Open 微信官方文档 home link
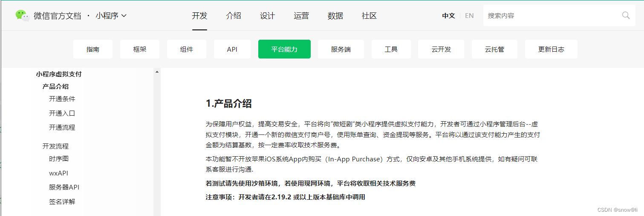644x216 pixels. point(57,16)
